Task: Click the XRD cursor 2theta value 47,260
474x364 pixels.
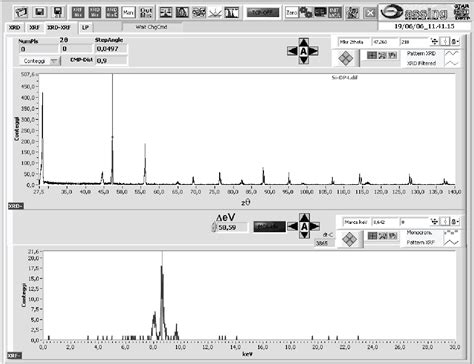Action: tap(385, 42)
